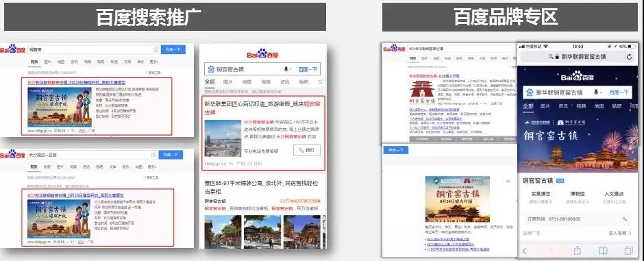Tap the Safari reload icon in address bar
This screenshot has height=261, width=644.
[x=629, y=57]
